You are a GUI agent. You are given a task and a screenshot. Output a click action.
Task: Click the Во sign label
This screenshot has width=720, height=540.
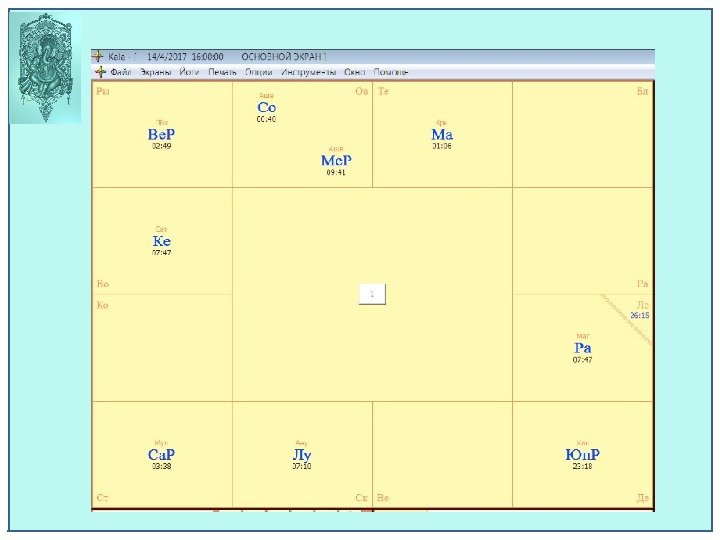(x=103, y=284)
